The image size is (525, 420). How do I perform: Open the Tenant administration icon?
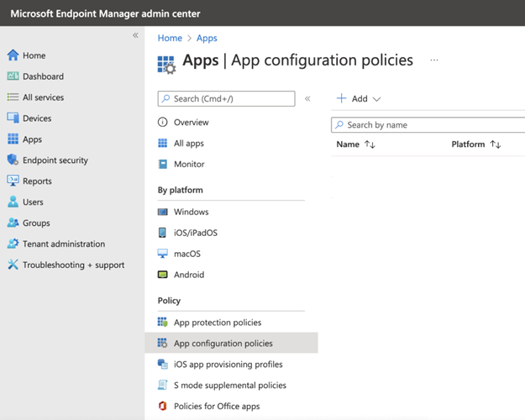coord(13,244)
